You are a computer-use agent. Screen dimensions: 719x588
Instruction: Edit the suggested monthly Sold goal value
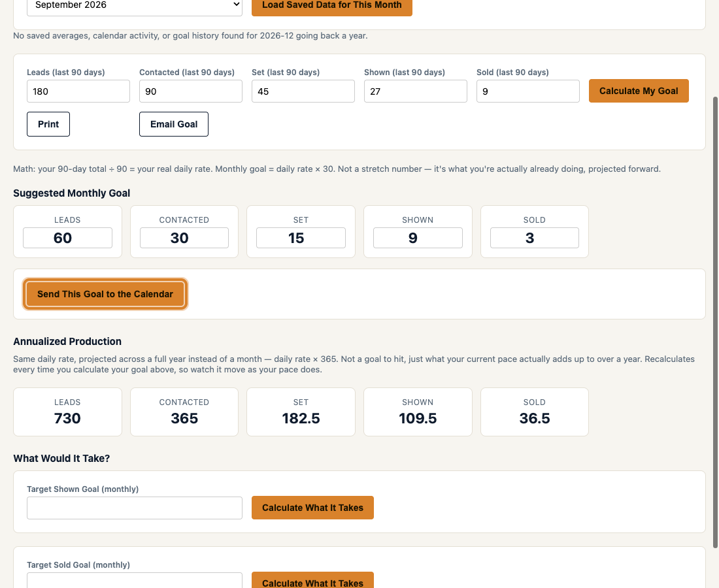coord(535,238)
